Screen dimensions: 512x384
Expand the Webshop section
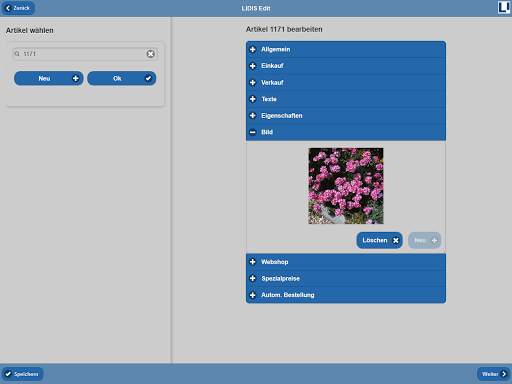point(346,262)
